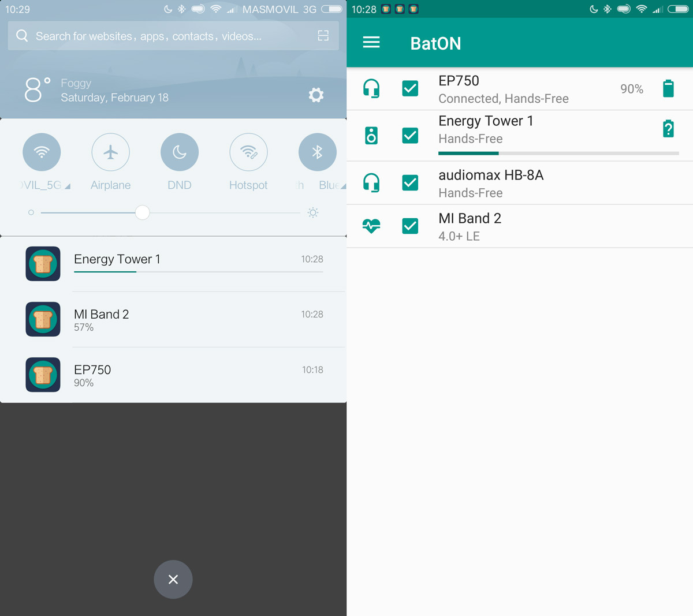Toggle Wi-Fi quick setting
This screenshot has height=616, width=693.
[x=42, y=152]
